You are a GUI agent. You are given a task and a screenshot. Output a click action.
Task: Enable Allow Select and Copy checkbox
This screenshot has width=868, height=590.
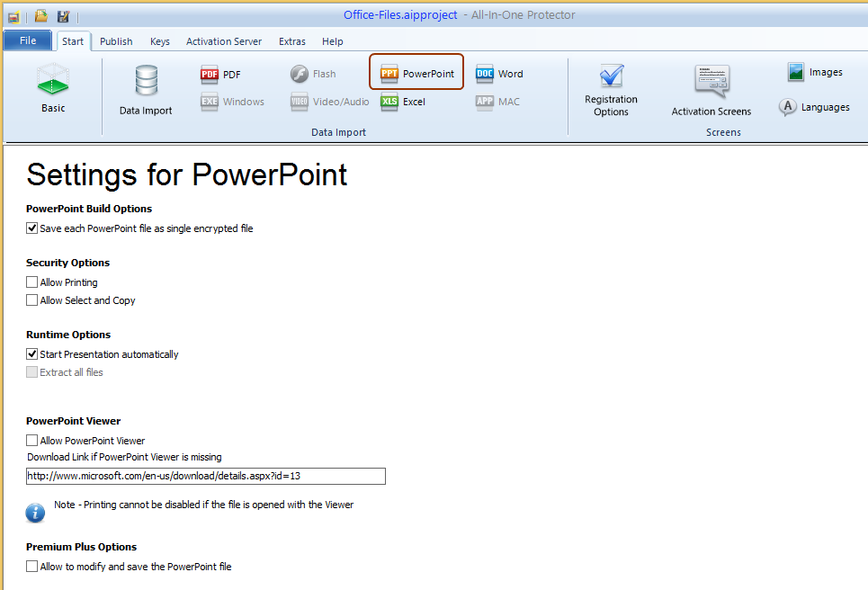coord(32,300)
